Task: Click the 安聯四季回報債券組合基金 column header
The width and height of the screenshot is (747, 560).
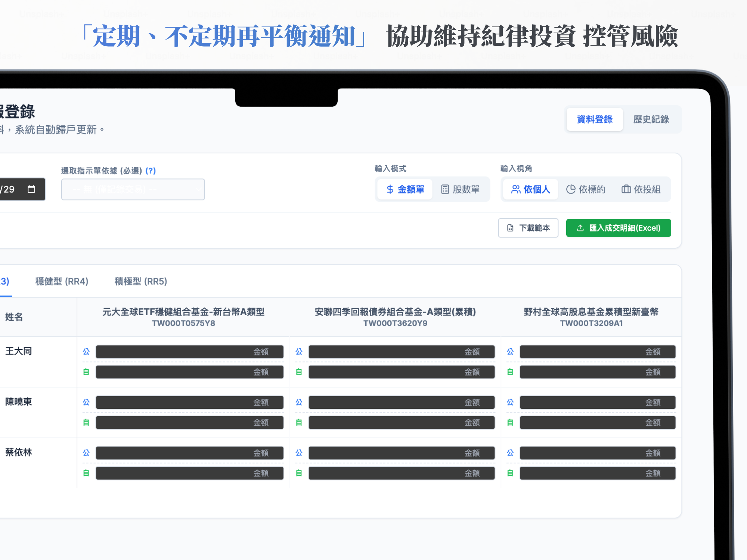Action: point(395,317)
